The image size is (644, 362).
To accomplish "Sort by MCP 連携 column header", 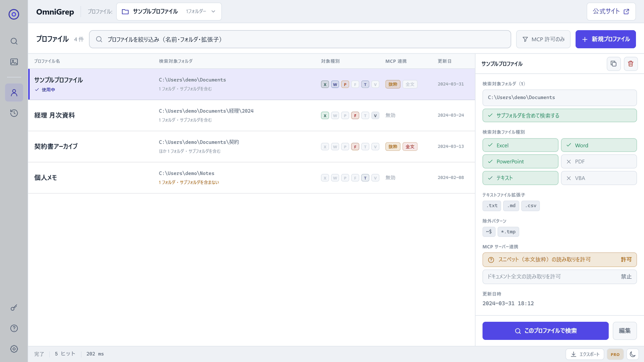I will click(396, 61).
